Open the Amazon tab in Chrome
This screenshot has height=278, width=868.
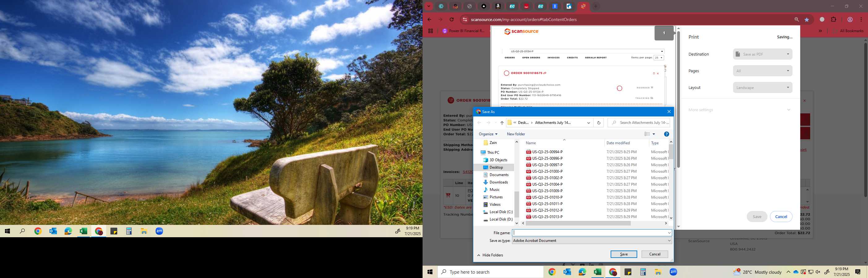pos(498,6)
